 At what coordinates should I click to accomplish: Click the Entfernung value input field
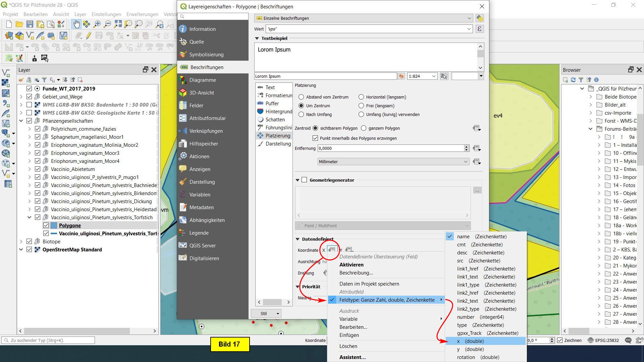coord(390,148)
